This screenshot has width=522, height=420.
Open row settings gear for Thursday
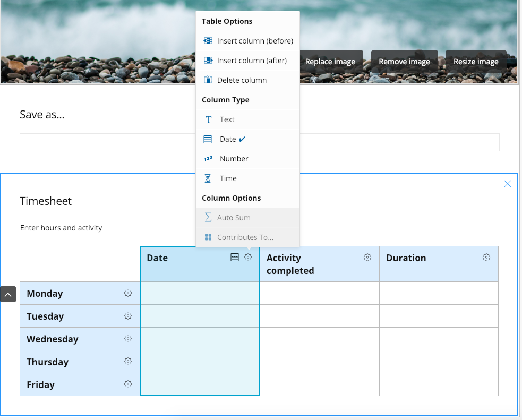click(128, 362)
